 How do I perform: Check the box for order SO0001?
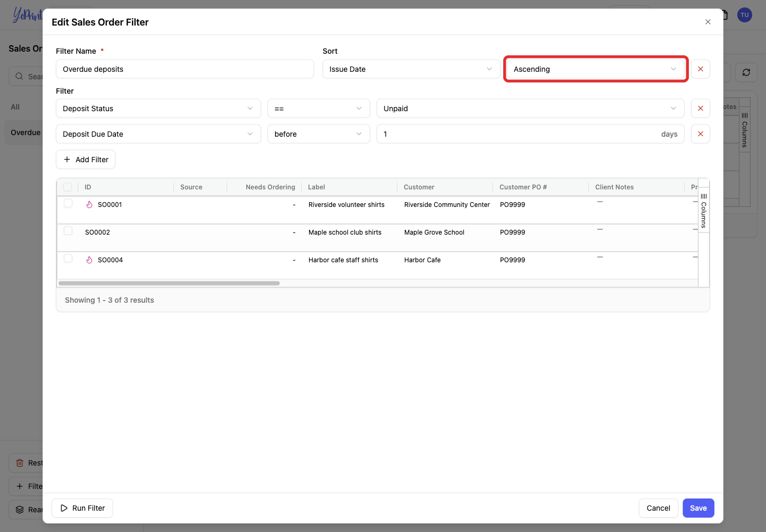(x=68, y=203)
